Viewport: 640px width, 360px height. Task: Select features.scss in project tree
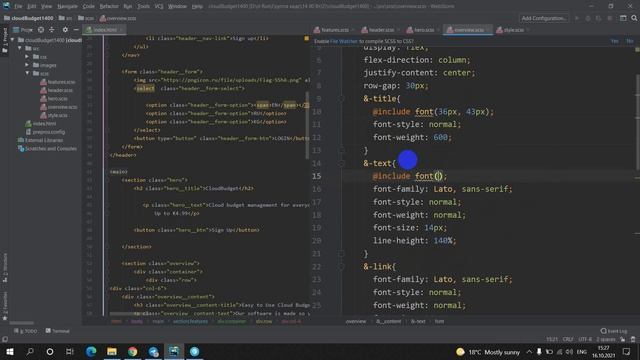click(x=58, y=82)
